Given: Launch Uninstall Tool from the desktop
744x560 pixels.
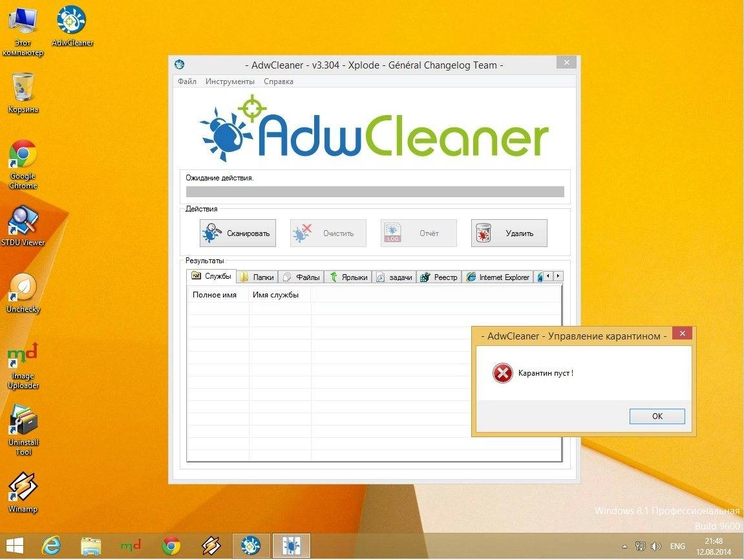Looking at the screenshot, I should coord(23,430).
